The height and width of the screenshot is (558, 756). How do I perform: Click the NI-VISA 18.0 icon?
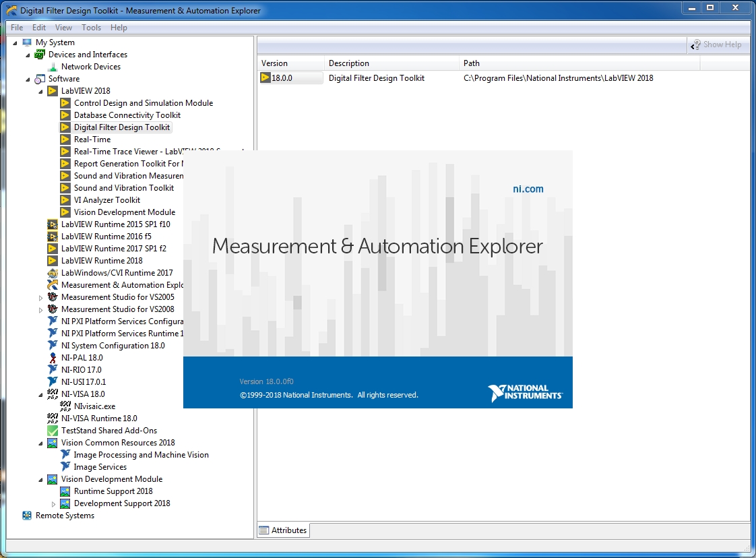(x=53, y=394)
